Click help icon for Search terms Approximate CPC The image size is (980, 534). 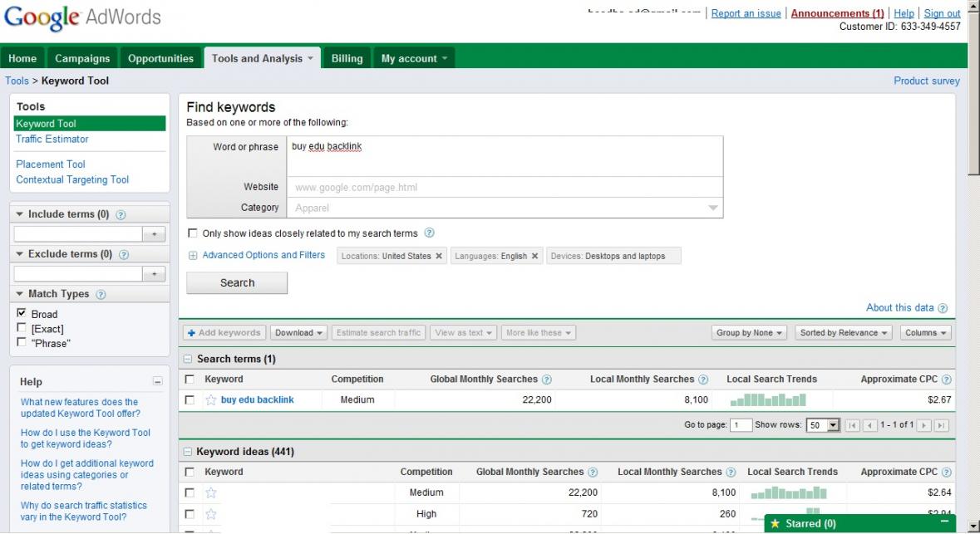(x=946, y=380)
